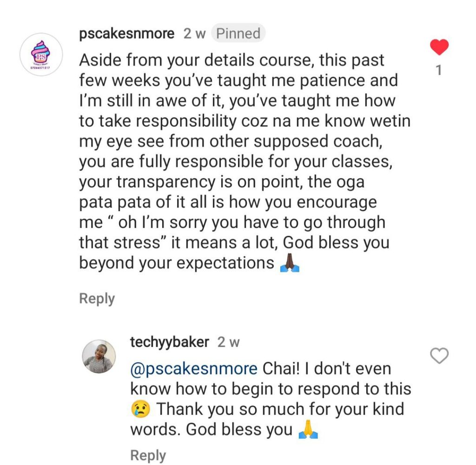476x465 pixels.
Task: Click the crying face emoji in techyybaker's reply
Action: [x=140, y=410]
